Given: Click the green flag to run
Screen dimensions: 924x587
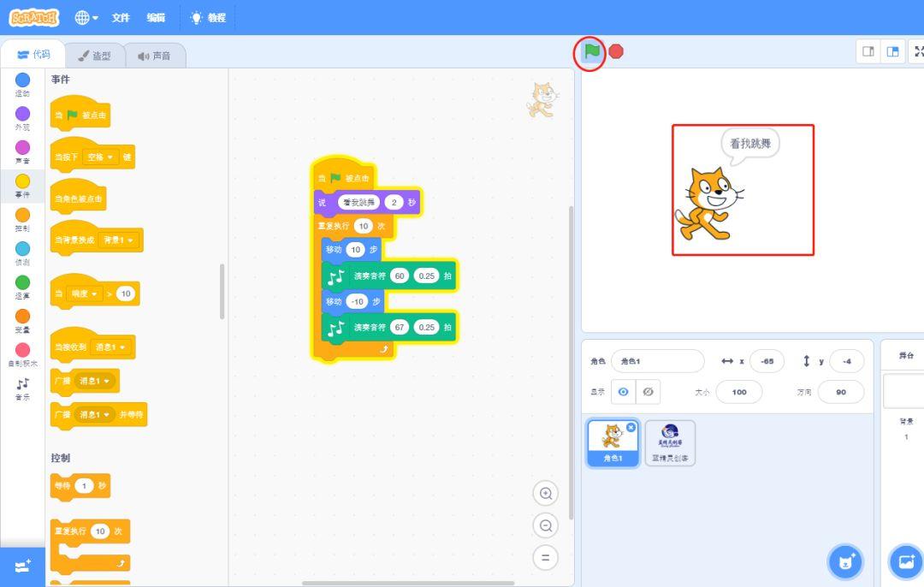Looking at the screenshot, I should point(591,52).
